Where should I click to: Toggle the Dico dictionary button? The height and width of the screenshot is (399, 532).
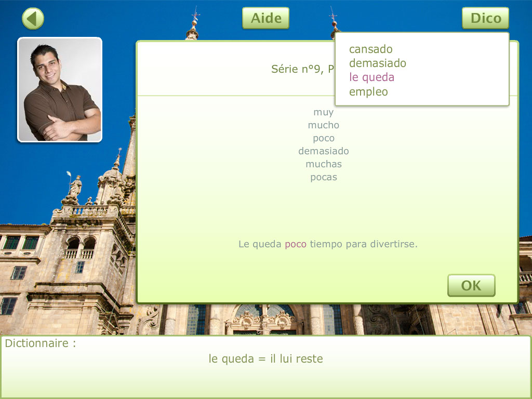click(485, 18)
